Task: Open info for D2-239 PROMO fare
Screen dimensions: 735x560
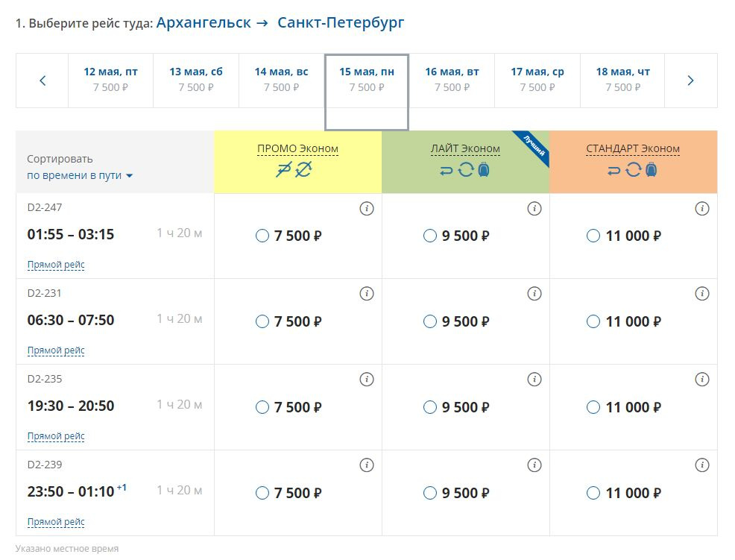Action: pyautogui.click(x=367, y=465)
